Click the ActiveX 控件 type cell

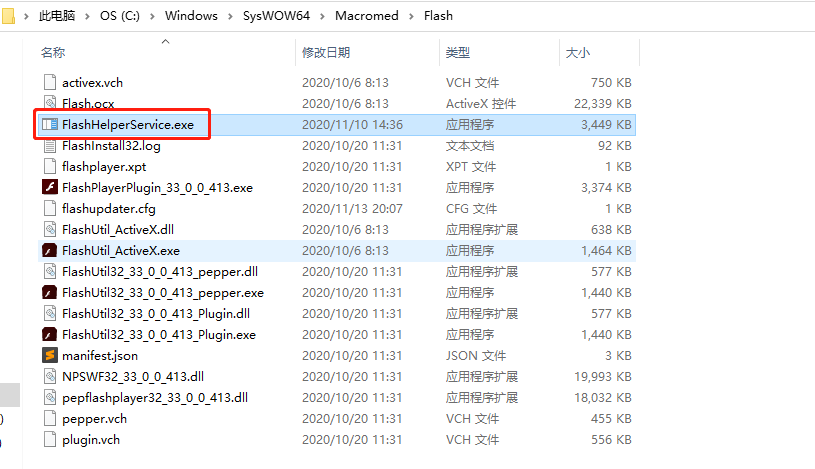pyautogui.click(x=481, y=103)
